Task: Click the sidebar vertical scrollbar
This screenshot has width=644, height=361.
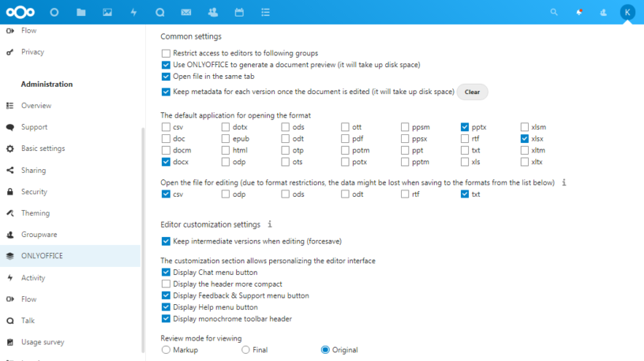Action: click(143, 237)
